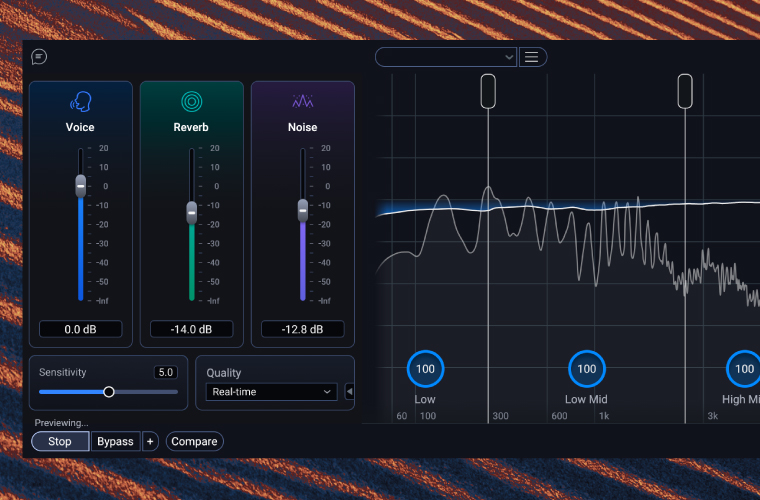
Task: Click the Reverb -14.0 dB value field
Action: pos(191,329)
